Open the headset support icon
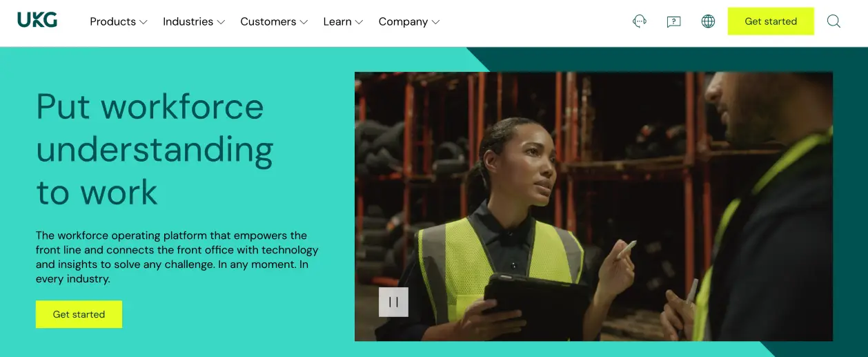The image size is (868, 357). tap(640, 21)
